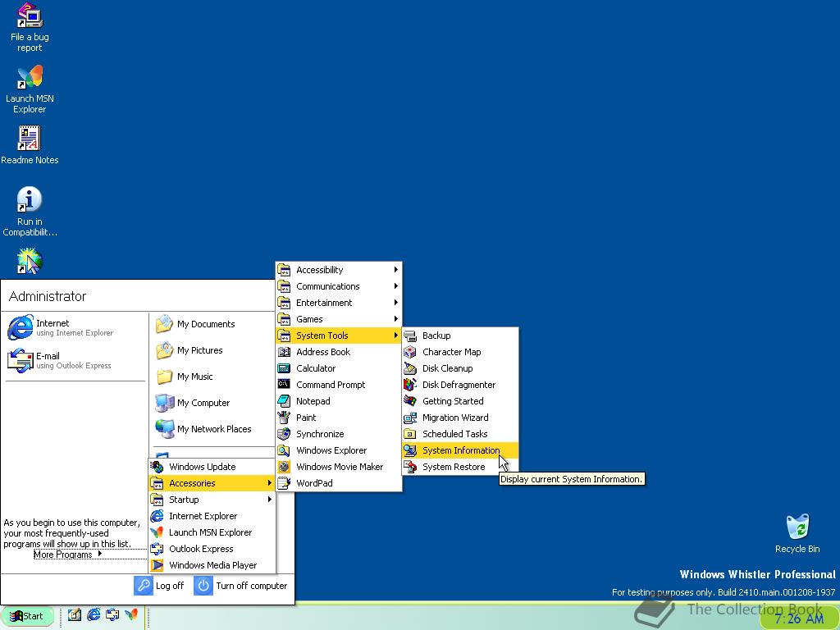Screen dimensions: 840x630
Task: Click the Getting Started icon
Action: pos(410,401)
